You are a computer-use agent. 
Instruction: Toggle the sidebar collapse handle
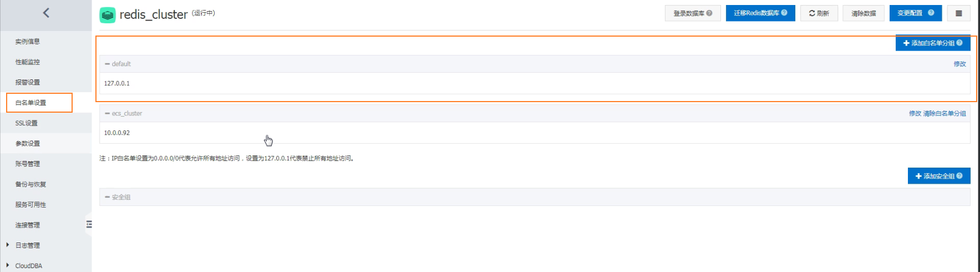tap(89, 224)
